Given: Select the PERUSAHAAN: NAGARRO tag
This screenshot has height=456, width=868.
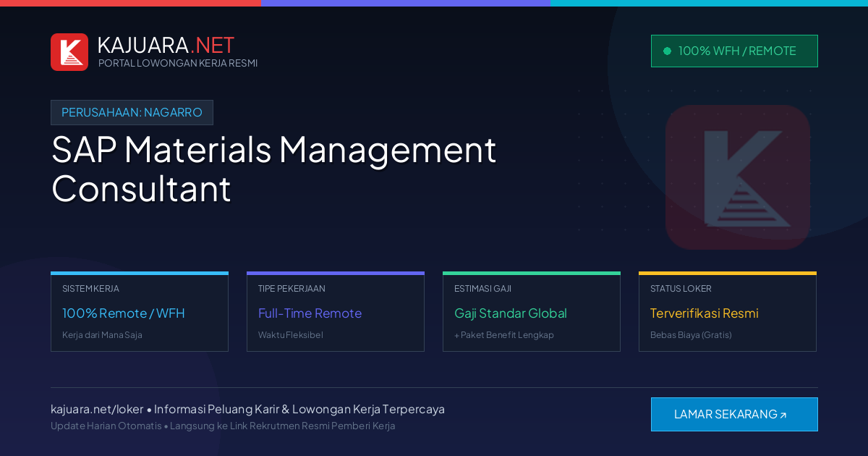Looking at the screenshot, I should pyautogui.click(x=132, y=112).
